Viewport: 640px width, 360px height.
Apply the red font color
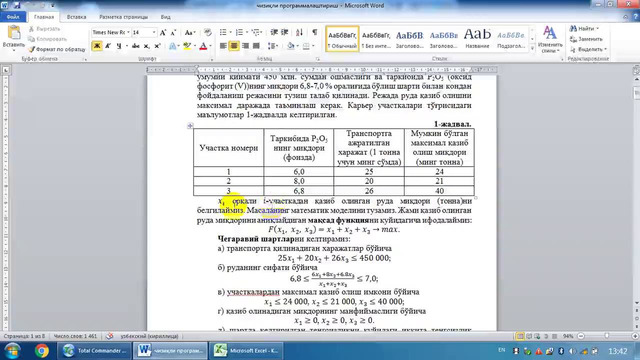tap(203, 46)
